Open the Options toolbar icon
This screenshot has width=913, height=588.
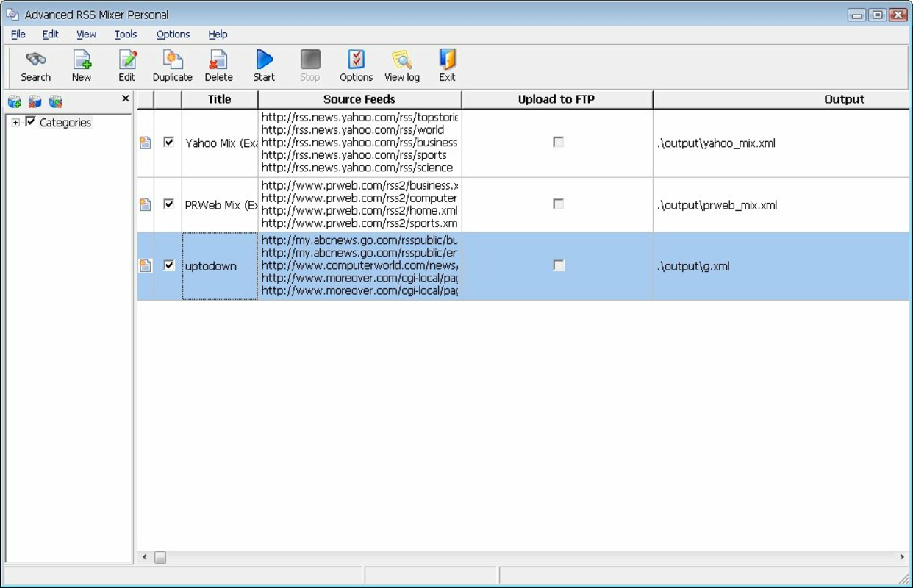point(356,60)
